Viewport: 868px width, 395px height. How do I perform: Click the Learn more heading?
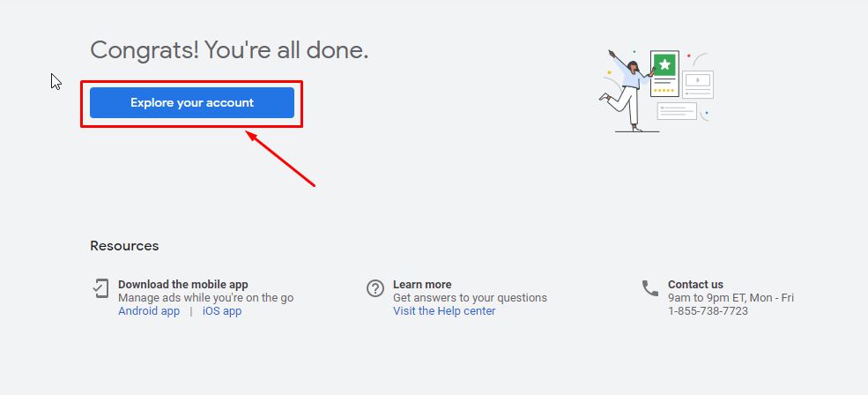422,285
